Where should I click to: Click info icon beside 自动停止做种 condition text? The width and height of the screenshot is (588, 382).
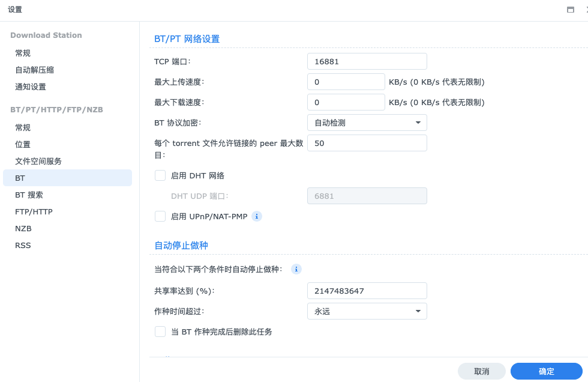[296, 269]
